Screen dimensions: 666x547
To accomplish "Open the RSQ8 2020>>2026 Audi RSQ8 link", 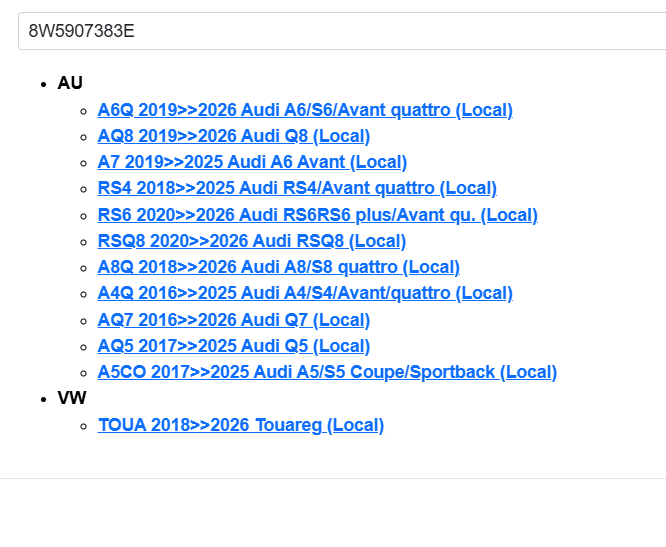I will [x=251, y=241].
